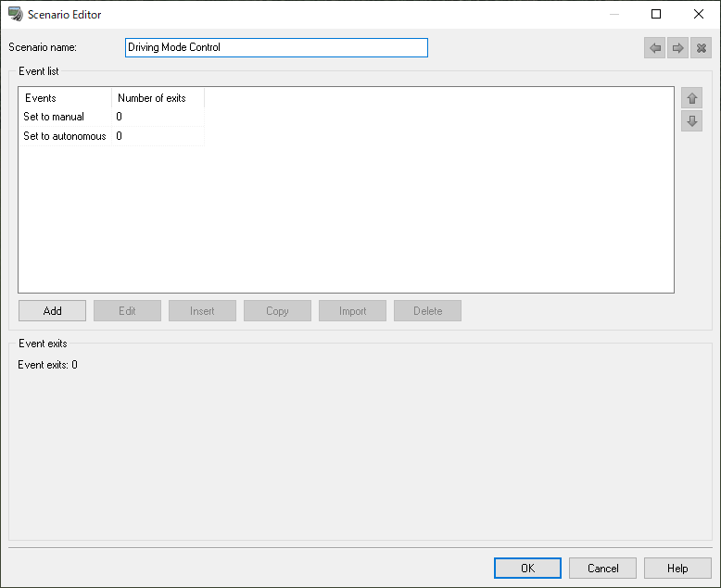The height and width of the screenshot is (588, 721).
Task: Select the 'Set to manual' event row
Action: pos(112,117)
